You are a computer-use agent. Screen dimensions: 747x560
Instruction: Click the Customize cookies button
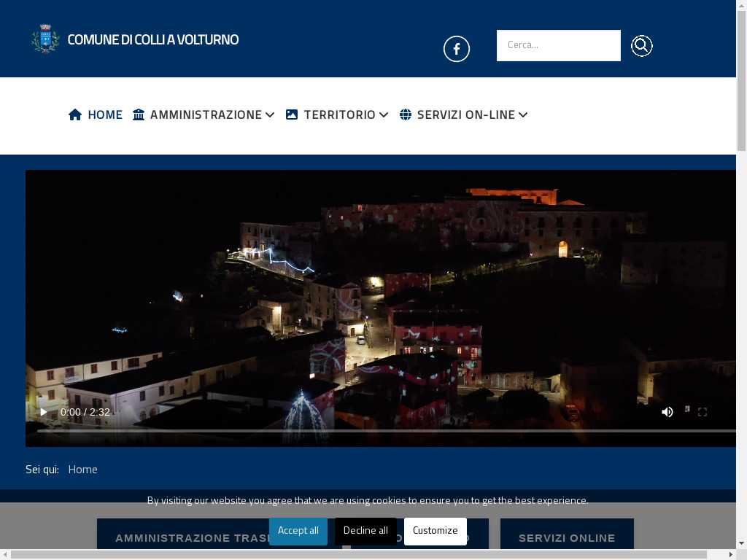pos(435,531)
